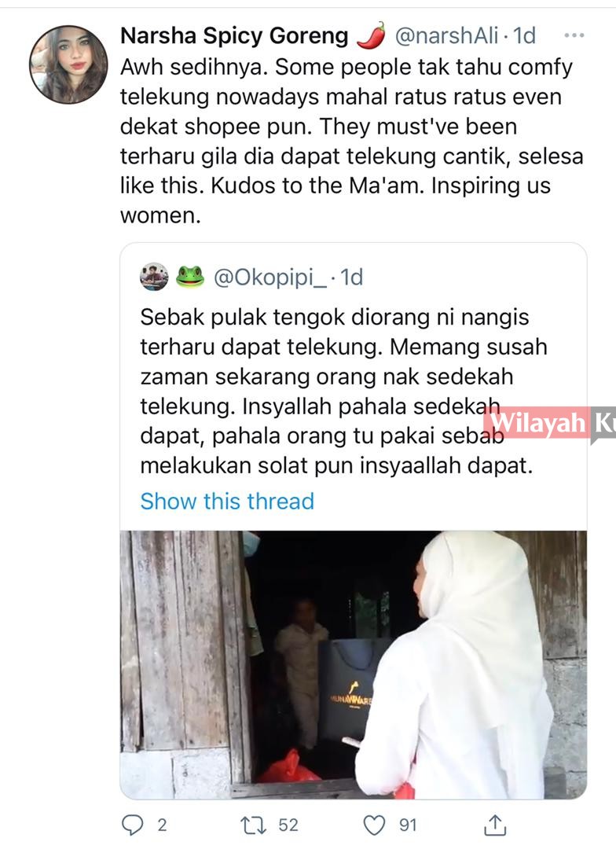View the 91 likes count
The image size is (616, 849).
click(408, 825)
